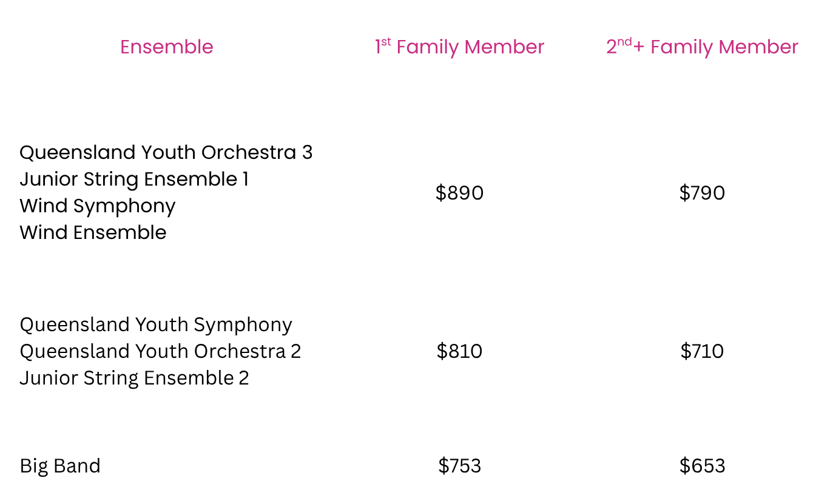The width and height of the screenshot is (819, 504).
Task: Click the $753 Big Band fee
Action: [x=459, y=466]
